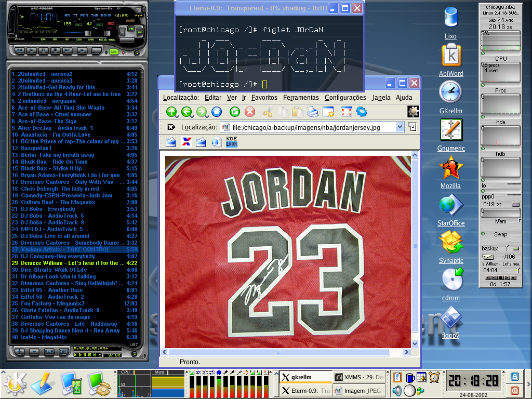Click the red-blue X bookmark icon
The image size is (532, 399).
[x=186, y=142]
